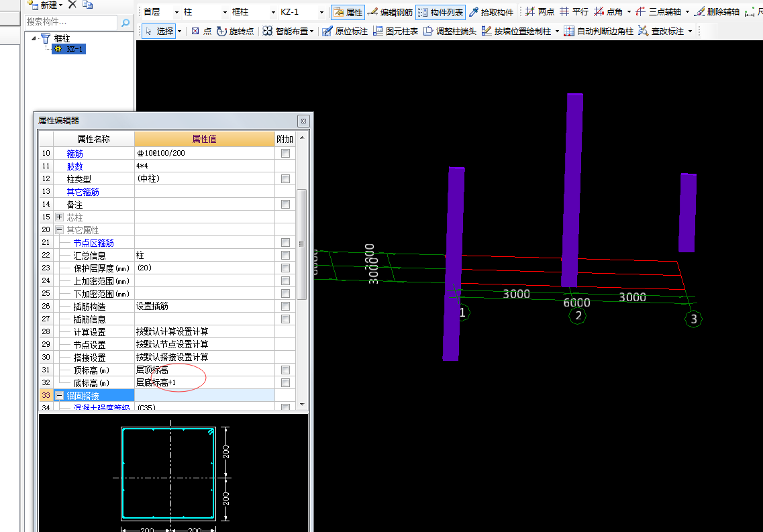Delete component with the X icon
This screenshot has height=532, width=763.
tap(72, 5)
